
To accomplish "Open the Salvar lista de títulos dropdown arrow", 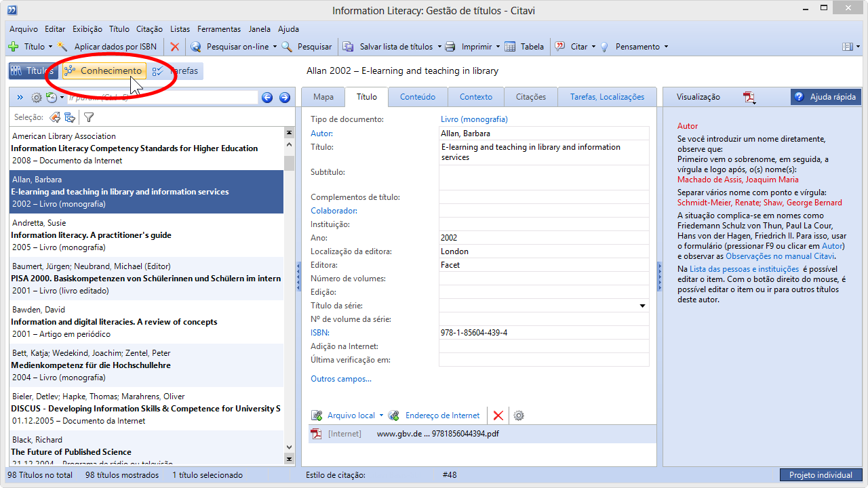I will (439, 47).
